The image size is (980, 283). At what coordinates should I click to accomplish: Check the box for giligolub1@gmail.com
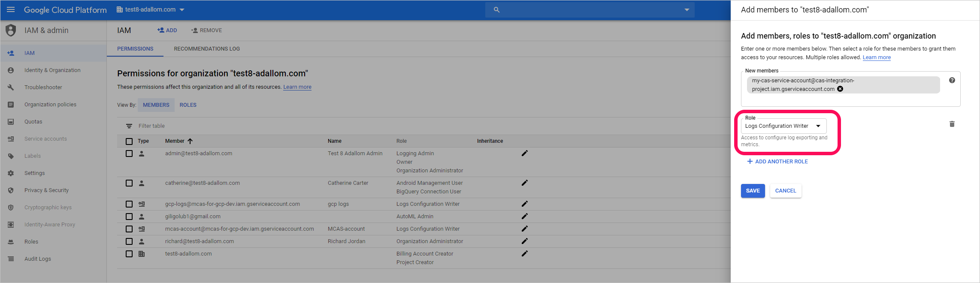[x=129, y=217]
